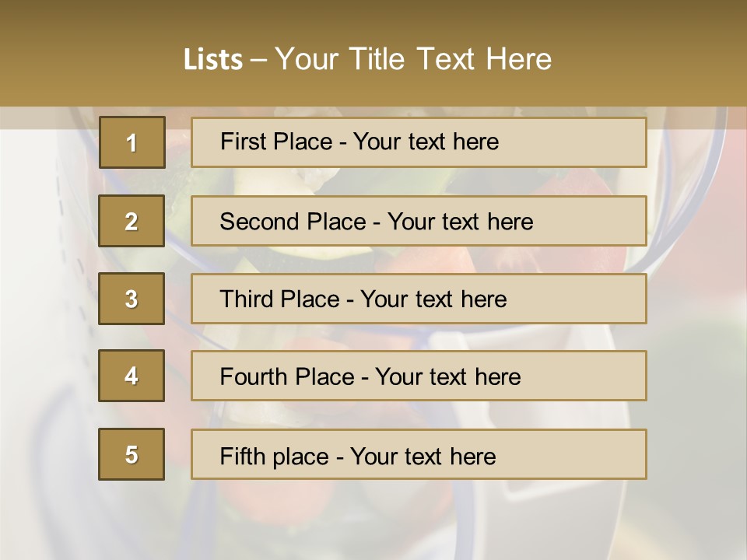The width and height of the screenshot is (747, 560).
Task: Click the text 'First Place' in list
Action: tap(276, 142)
